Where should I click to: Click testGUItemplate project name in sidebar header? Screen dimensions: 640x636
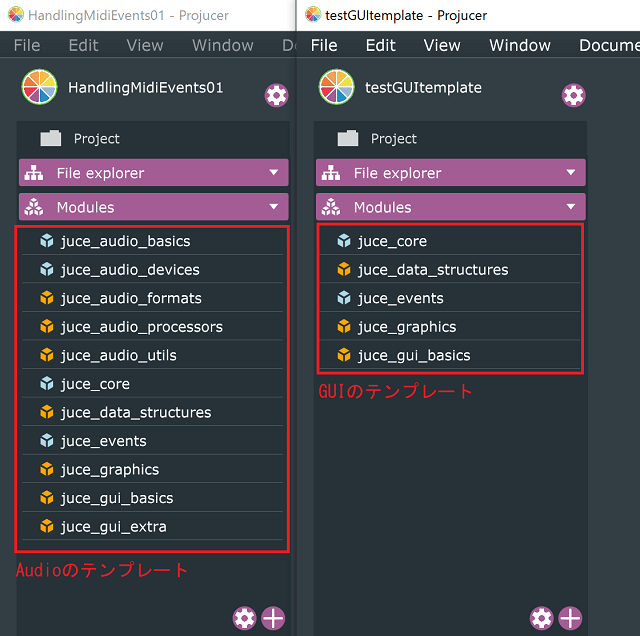(x=423, y=88)
